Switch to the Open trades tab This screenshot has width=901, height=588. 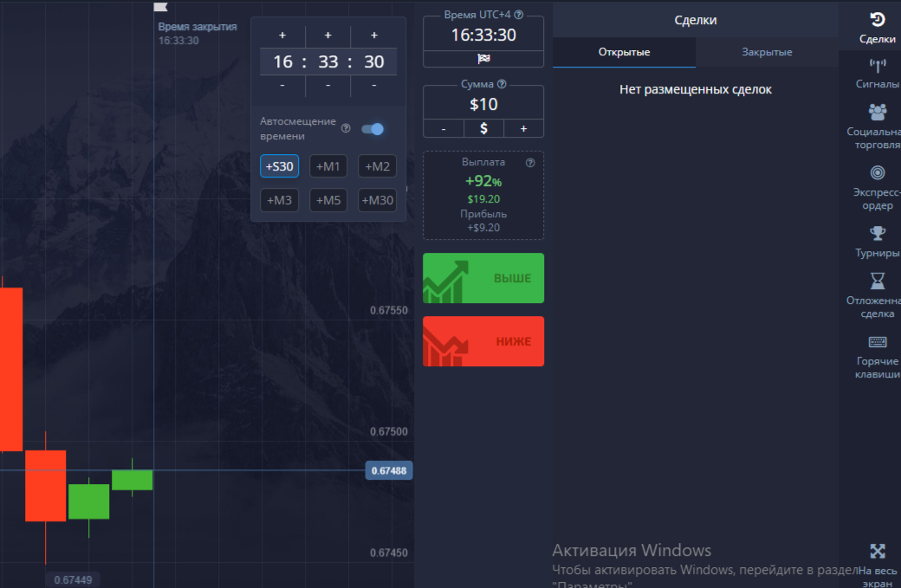point(624,52)
